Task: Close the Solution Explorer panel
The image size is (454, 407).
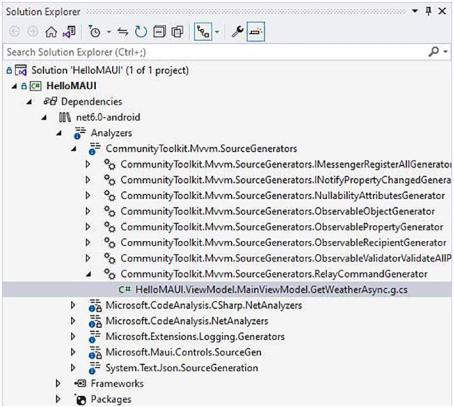Action: click(442, 11)
